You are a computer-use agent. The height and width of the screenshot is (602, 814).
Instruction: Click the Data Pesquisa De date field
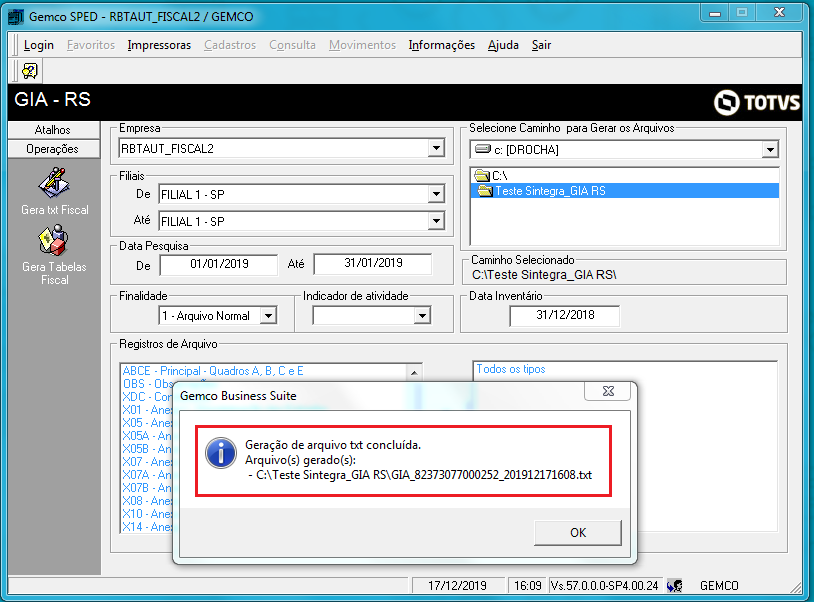click(219, 264)
